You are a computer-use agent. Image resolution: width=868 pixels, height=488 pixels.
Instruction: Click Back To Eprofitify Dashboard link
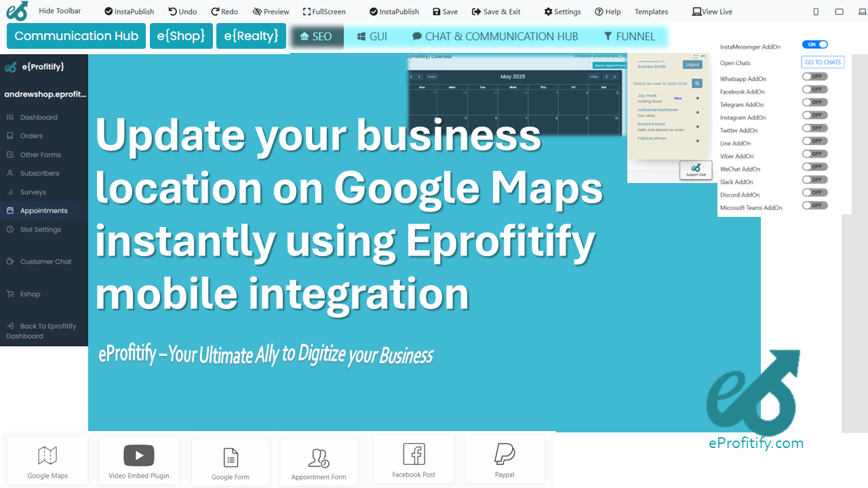[x=41, y=331]
